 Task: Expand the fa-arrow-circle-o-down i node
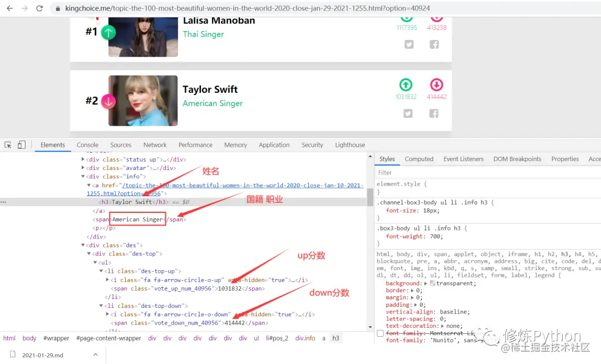click(x=107, y=314)
